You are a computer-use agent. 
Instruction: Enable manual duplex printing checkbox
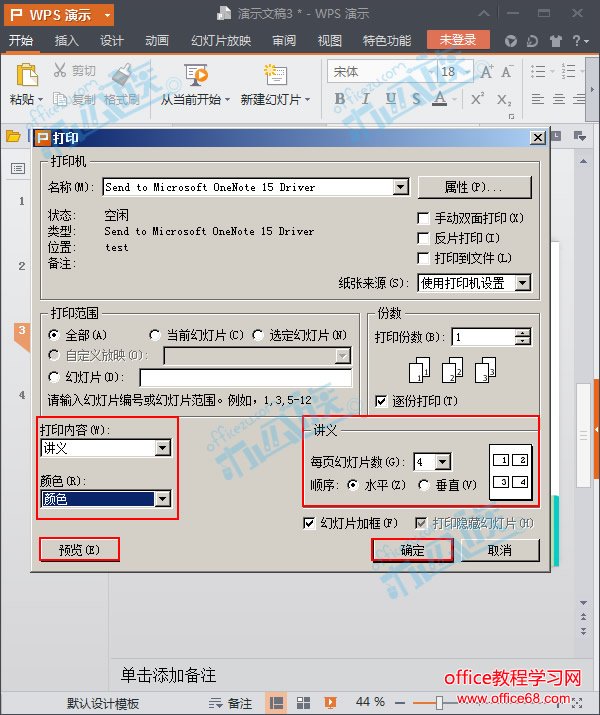click(x=423, y=218)
